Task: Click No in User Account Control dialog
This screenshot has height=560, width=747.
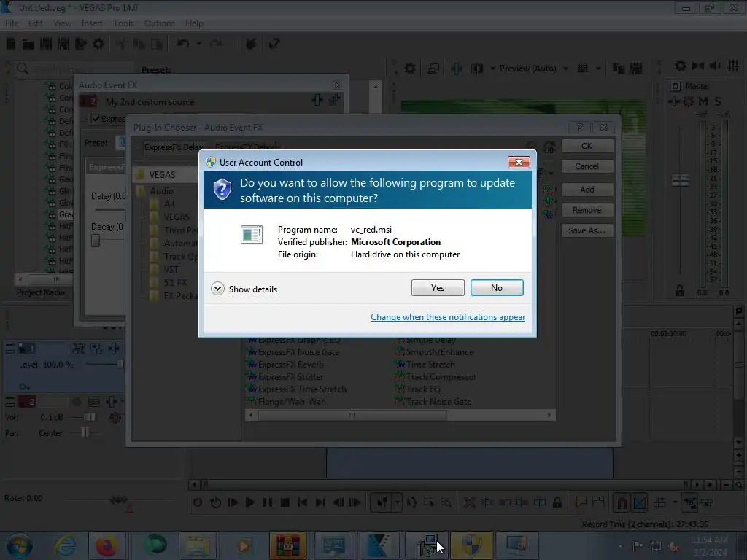Action: (x=496, y=287)
